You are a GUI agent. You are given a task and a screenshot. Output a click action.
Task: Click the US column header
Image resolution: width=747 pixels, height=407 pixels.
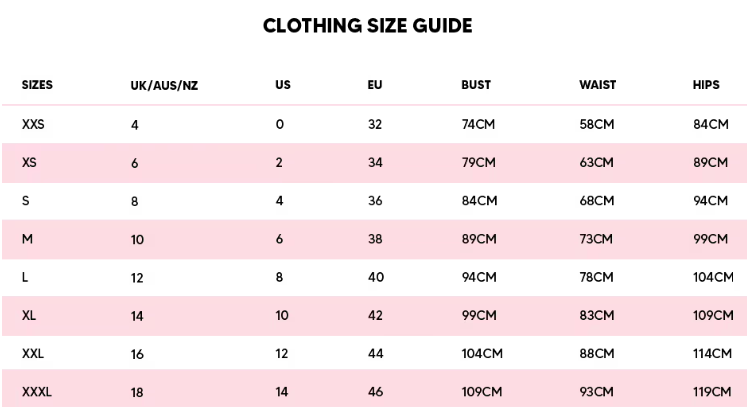click(283, 85)
